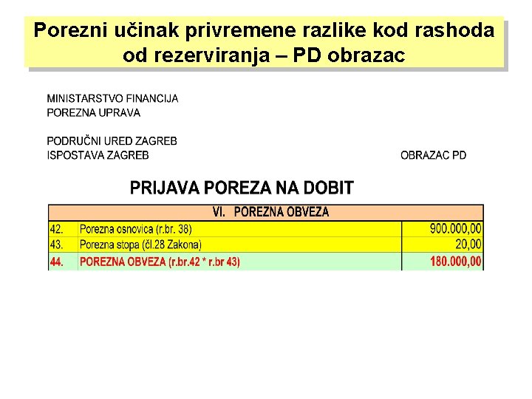Select the MINISTARSTVO FINANCIJA line
The image size is (532, 399).
click(112, 99)
